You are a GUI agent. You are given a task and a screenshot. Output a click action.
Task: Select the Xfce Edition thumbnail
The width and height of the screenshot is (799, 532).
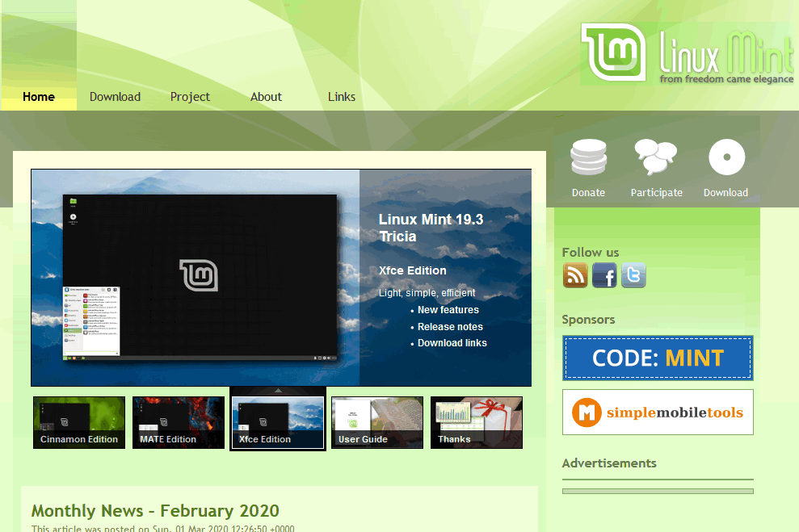(x=278, y=422)
